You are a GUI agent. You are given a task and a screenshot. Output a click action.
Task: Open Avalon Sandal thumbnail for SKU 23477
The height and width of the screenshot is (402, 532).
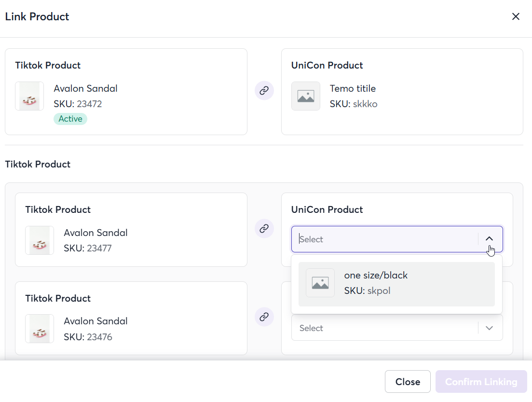point(40,240)
